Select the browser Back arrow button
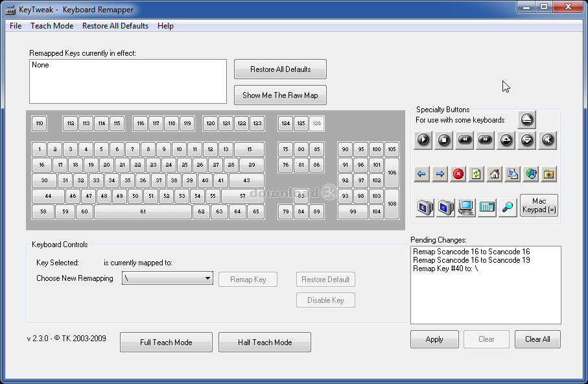 point(422,174)
